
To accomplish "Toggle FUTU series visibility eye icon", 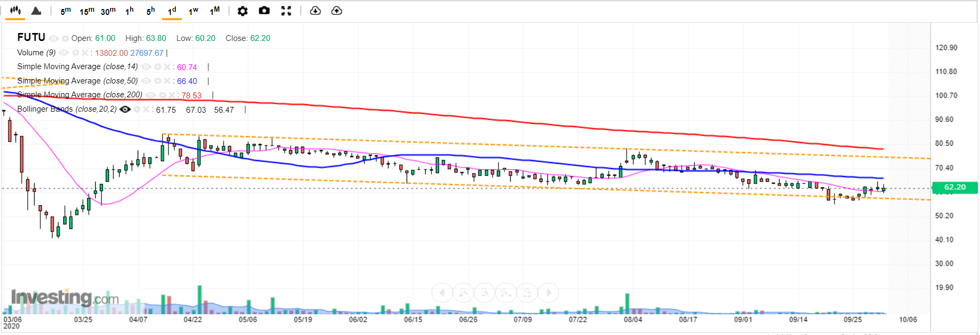I will coord(54,38).
